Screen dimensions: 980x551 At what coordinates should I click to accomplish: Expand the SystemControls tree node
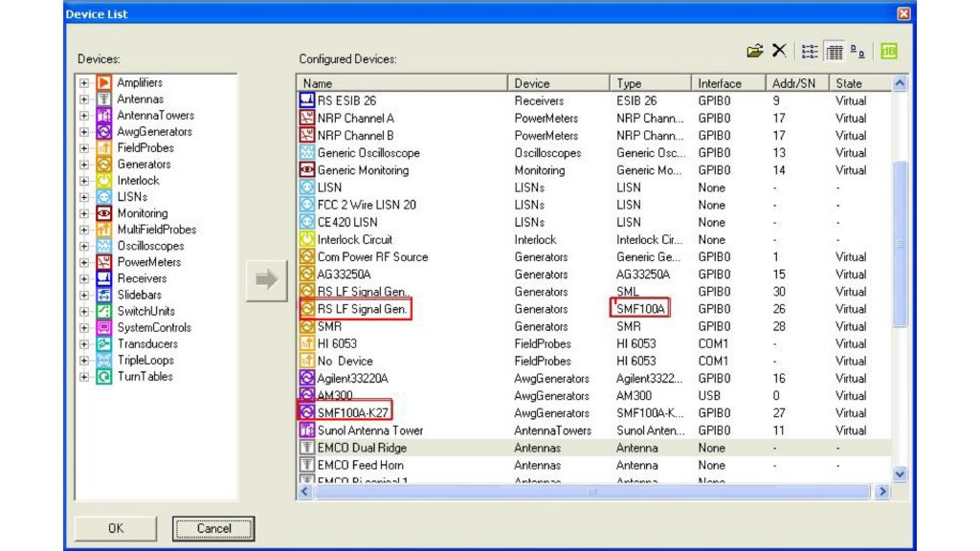pos(84,327)
